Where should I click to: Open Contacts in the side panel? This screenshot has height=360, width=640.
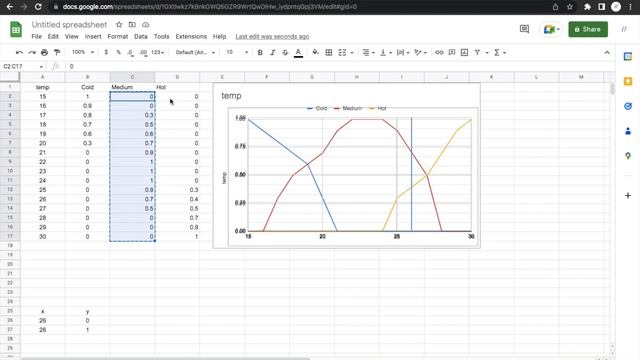628,131
